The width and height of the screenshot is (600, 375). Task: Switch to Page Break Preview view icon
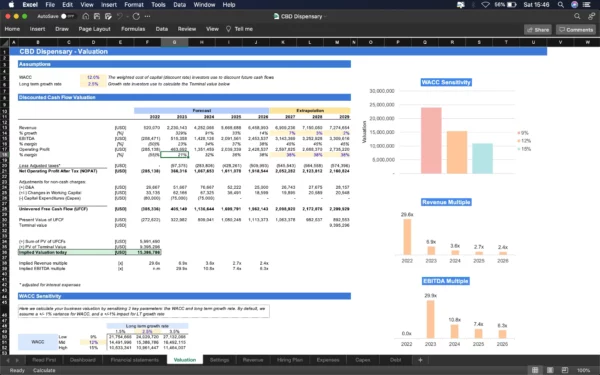pyautogui.click(x=564, y=370)
